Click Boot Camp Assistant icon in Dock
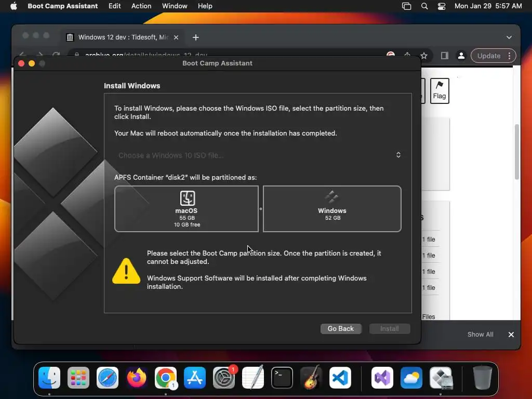The height and width of the screenshot is (399, 532). click(x=441, y=378)
